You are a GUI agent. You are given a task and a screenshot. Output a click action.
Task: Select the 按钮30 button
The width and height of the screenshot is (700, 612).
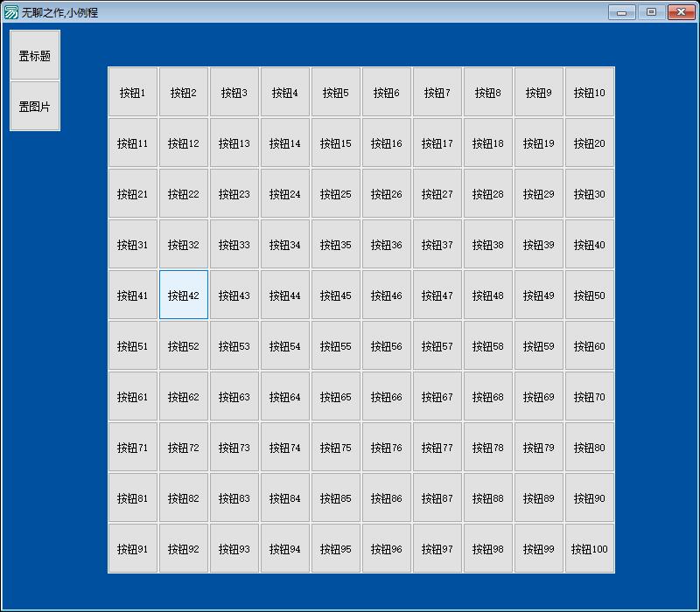tap(589, 193)
